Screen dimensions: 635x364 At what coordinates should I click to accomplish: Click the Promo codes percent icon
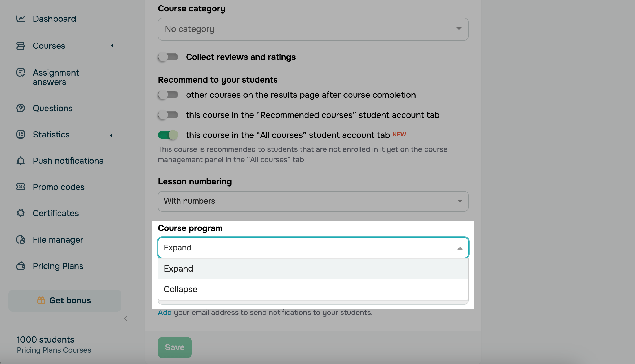(x=21, y=187)
